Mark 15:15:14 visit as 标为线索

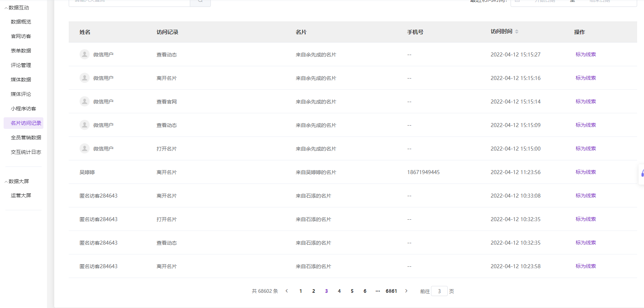click(x=586, y=101)
